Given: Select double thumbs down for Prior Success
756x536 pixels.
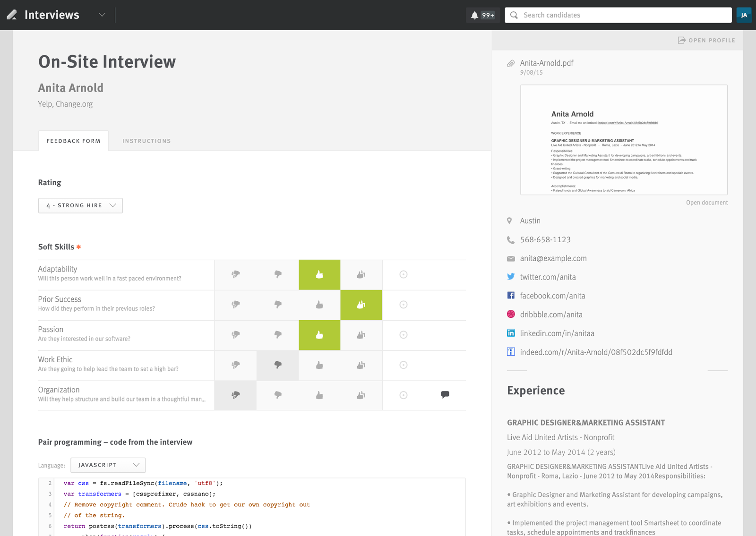Looking at the screenshot, I should (x=235, y=305).
